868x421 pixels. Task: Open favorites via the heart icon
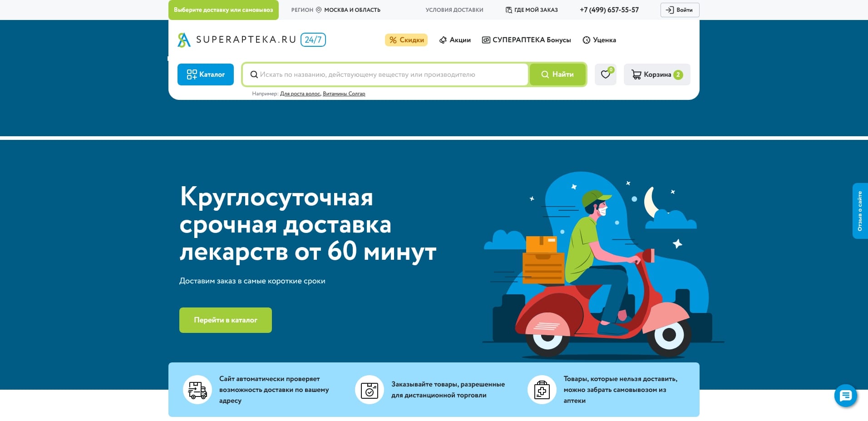pyautogui.click(x=606, y=74)
